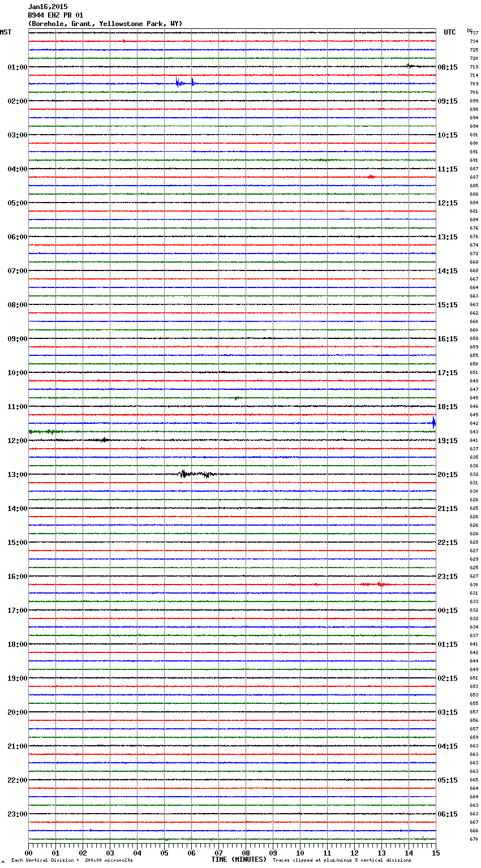Click the Each Vertical Division 200.00 microvolts note
The width and height of the screenshot is (481, 868).
72,861
